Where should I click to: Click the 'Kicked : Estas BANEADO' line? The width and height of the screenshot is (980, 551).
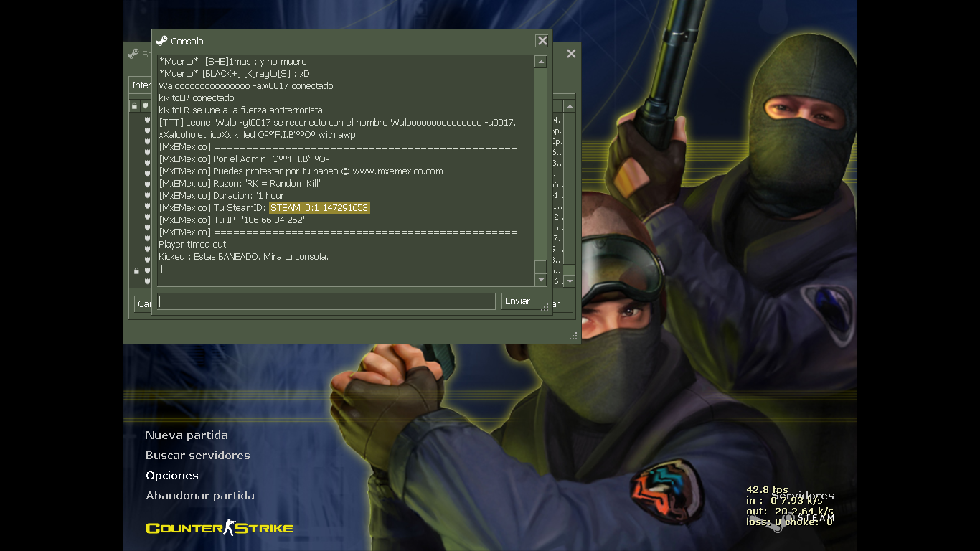tap(243, 256)
